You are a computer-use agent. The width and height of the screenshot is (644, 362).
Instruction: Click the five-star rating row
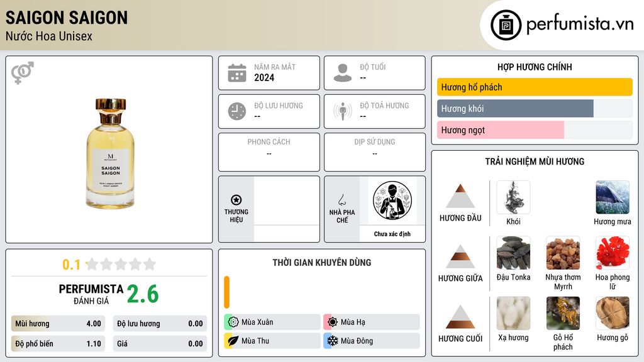pyautogui.click(x=121, y=264)
